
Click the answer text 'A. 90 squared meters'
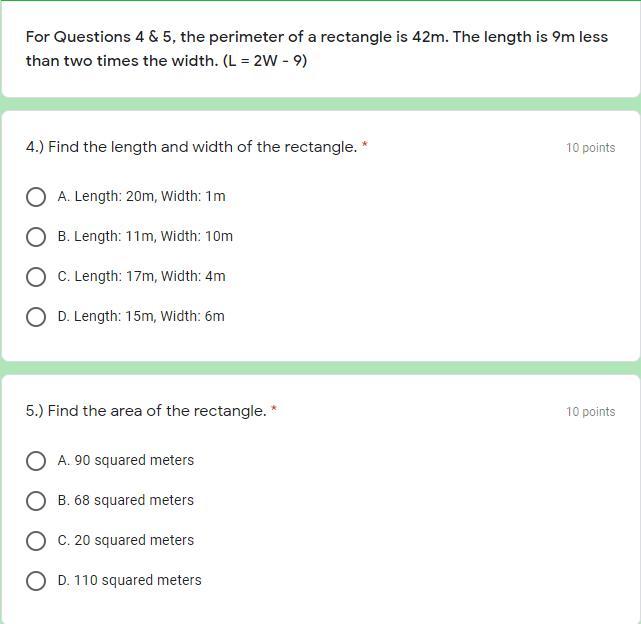tap(126, 461)
